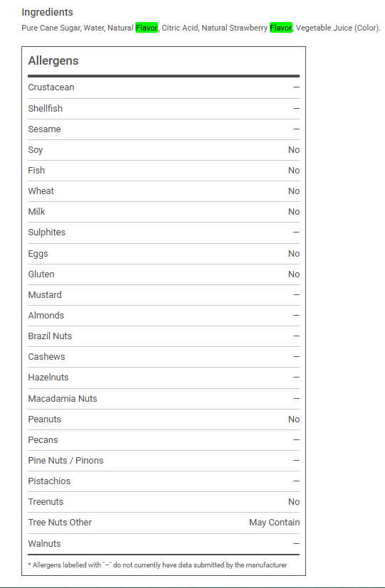Select the Ingredients heading

[x=47, y=12]
